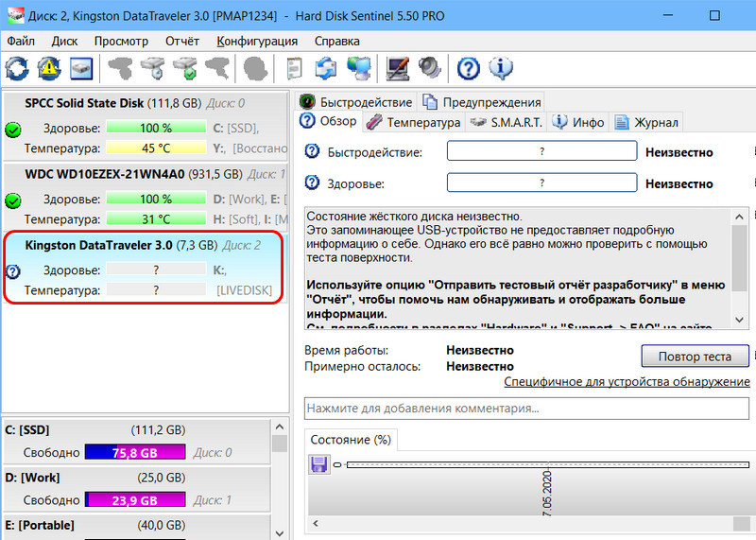Click question mark icon beside Здоровье in overview
The image size is (756, 540).
coord(313,183)
